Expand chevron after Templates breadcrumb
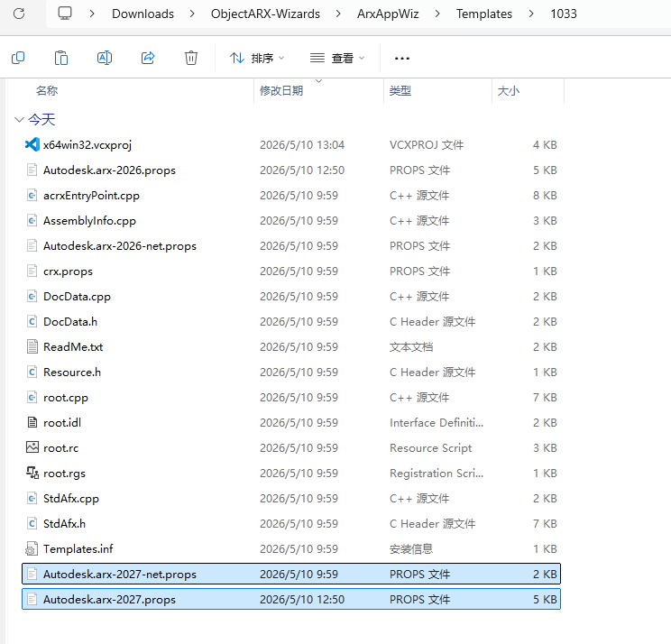This screenshot has height=644, width=671. [x=531, y=14]
